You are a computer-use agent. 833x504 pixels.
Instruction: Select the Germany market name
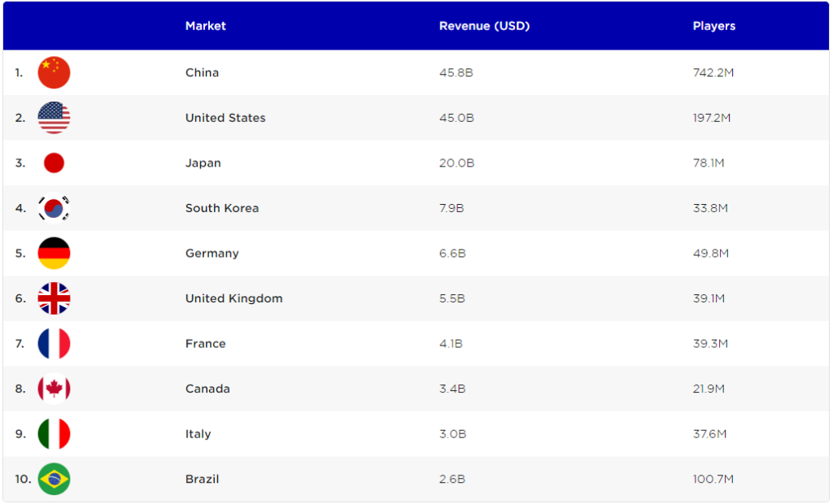click(x=212, y=254)
